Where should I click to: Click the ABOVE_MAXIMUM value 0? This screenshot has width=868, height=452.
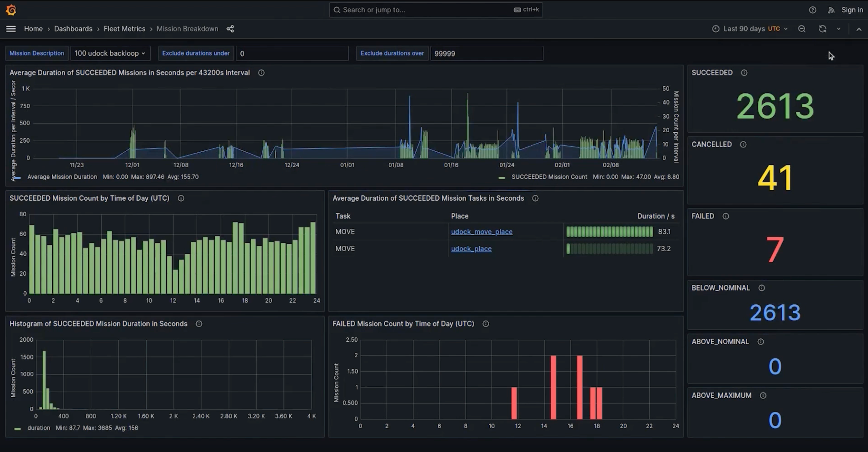pyautogui.click(x=775, y=420)
